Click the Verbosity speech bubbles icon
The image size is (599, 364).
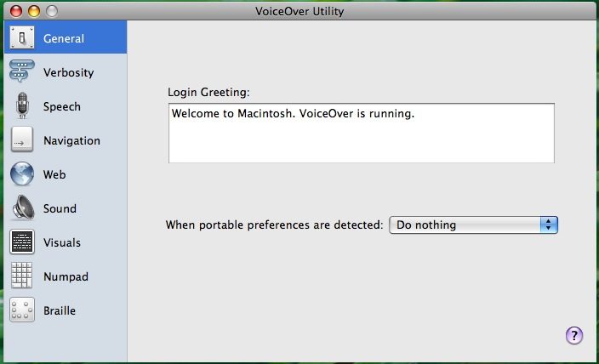[x=22, y=71]
